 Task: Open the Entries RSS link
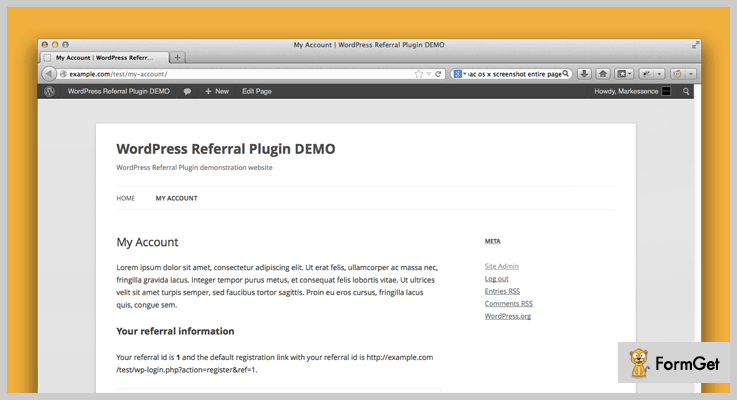[502, 291]
